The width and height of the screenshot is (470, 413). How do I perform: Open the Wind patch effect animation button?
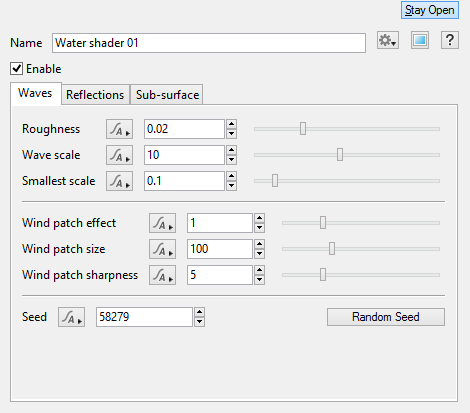pos(162,223)
